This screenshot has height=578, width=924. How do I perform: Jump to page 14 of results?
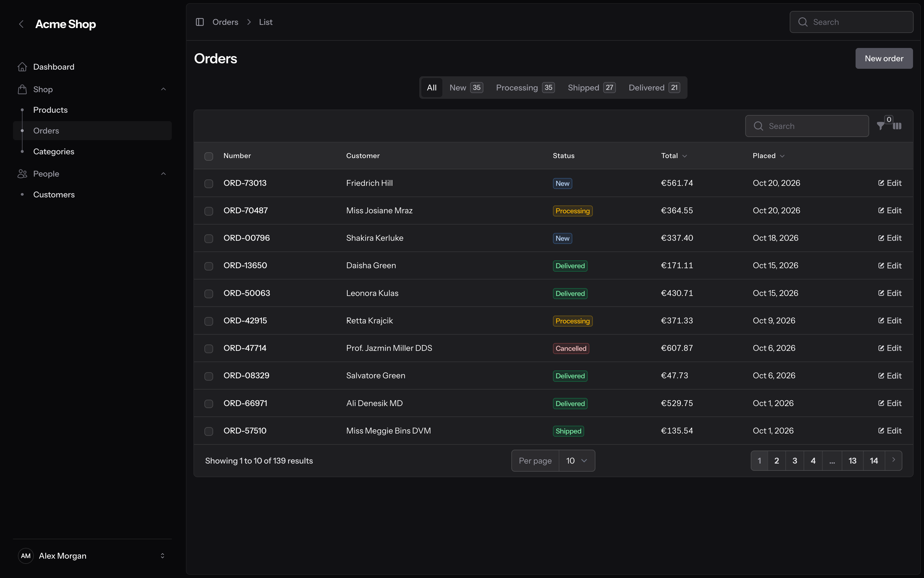tap(873, 461)
